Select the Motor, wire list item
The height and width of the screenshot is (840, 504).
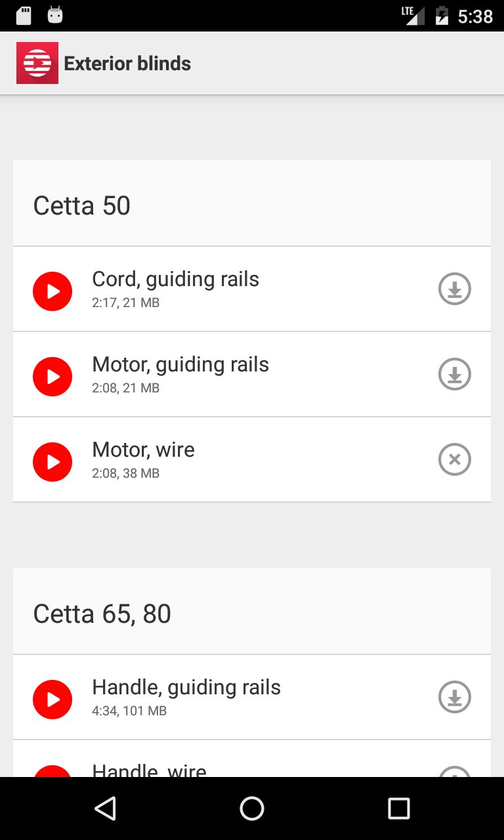[252, 459]
